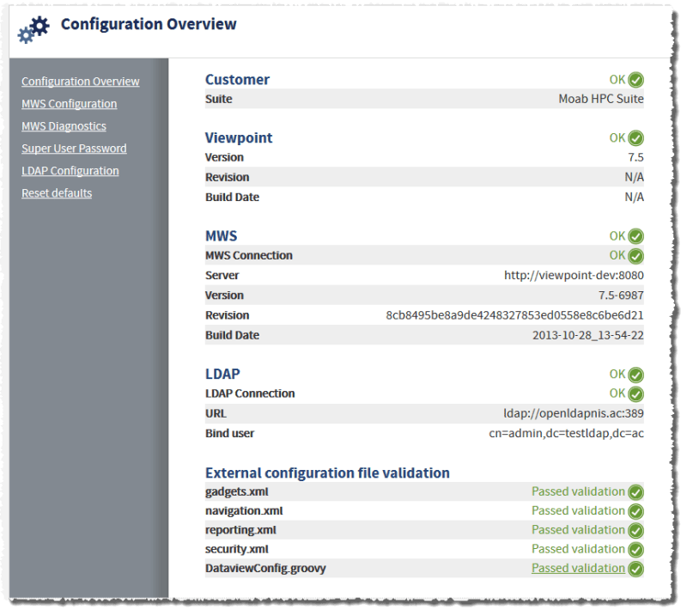Open the Configuration Overview sidebar link
The width and height of the screenshot is (687, 616).
81,82
